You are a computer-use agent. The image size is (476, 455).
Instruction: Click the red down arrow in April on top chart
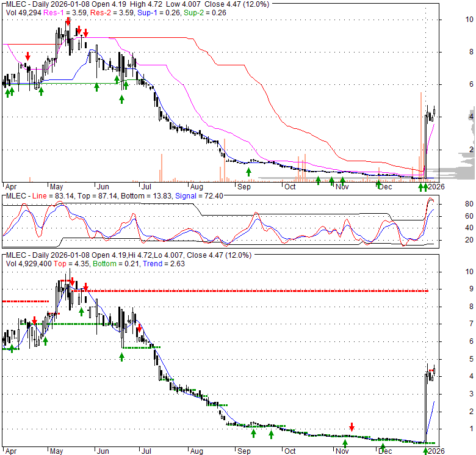tap(27, 57)
